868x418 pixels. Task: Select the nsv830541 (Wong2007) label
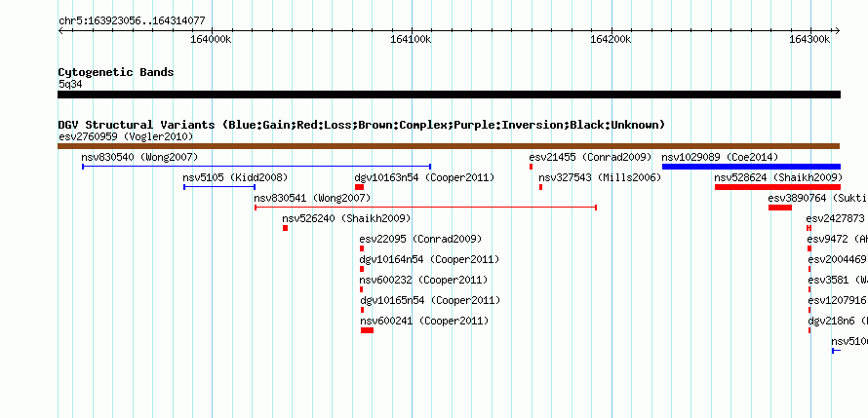point(312,198)
